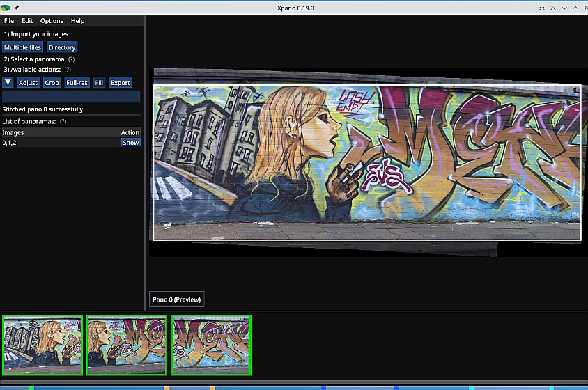Click the Xpano app icon in title bar
This screenshot has height=390, width=588.
tap(6, 7)
